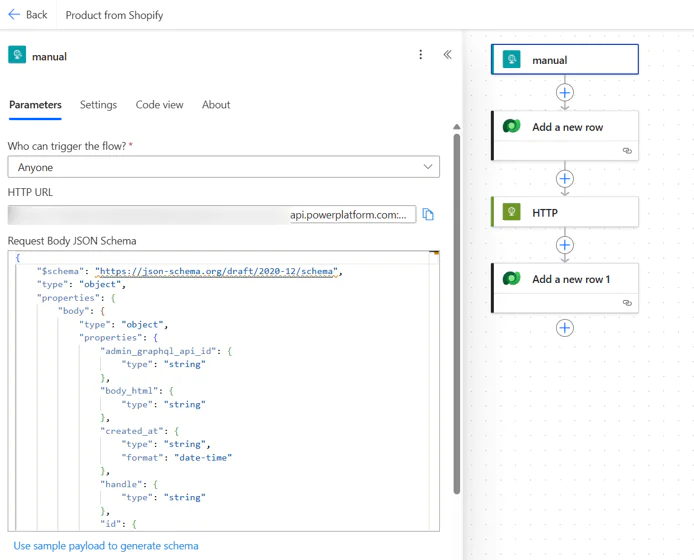The image size is (694, 560).
Task: Click the "format": "date-time" line
Action: click(177, 457)
